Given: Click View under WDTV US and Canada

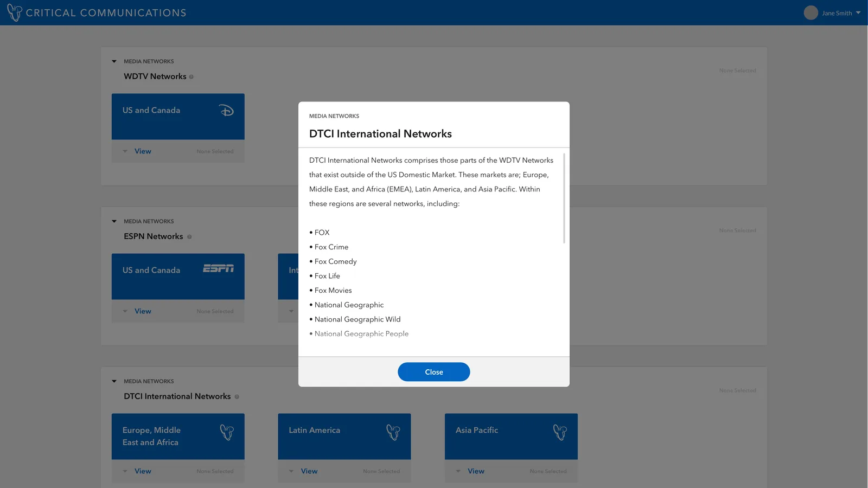Looking at the screenshot, I should 143,151.
